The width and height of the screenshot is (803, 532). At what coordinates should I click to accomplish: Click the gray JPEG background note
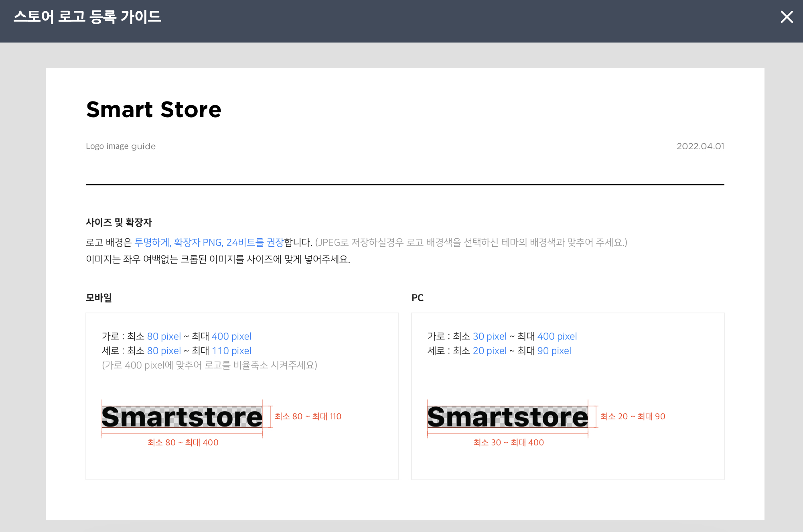[471, 242]
